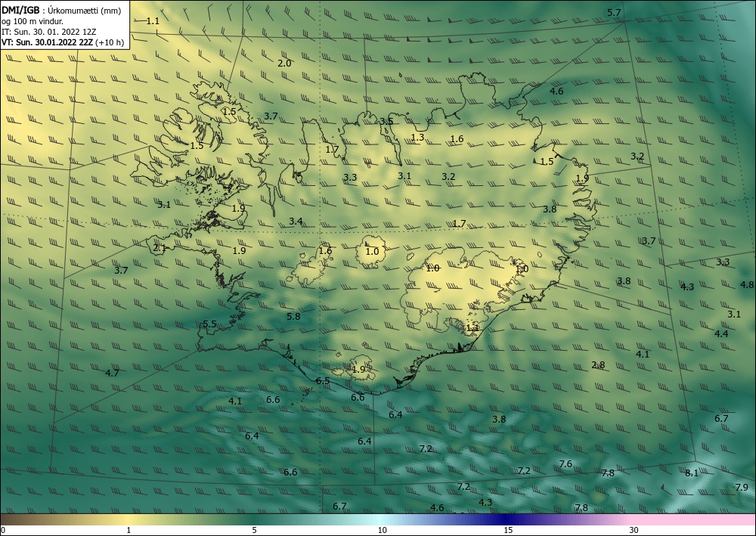Click the 7.6 value in the southeast ocean
This screenshot has width=756, height=536.
tap(565, 463)
